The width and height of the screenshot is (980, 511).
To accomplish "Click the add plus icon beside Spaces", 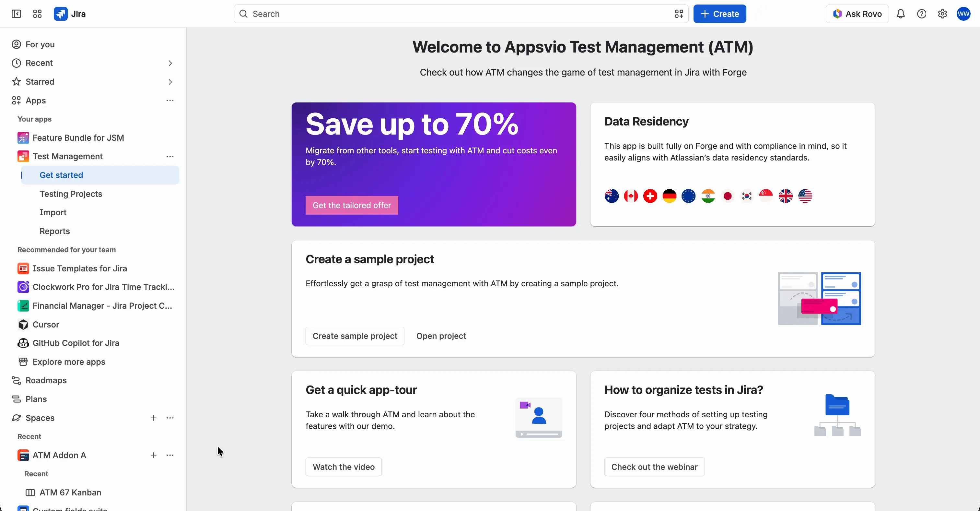I will click(153, 418).
